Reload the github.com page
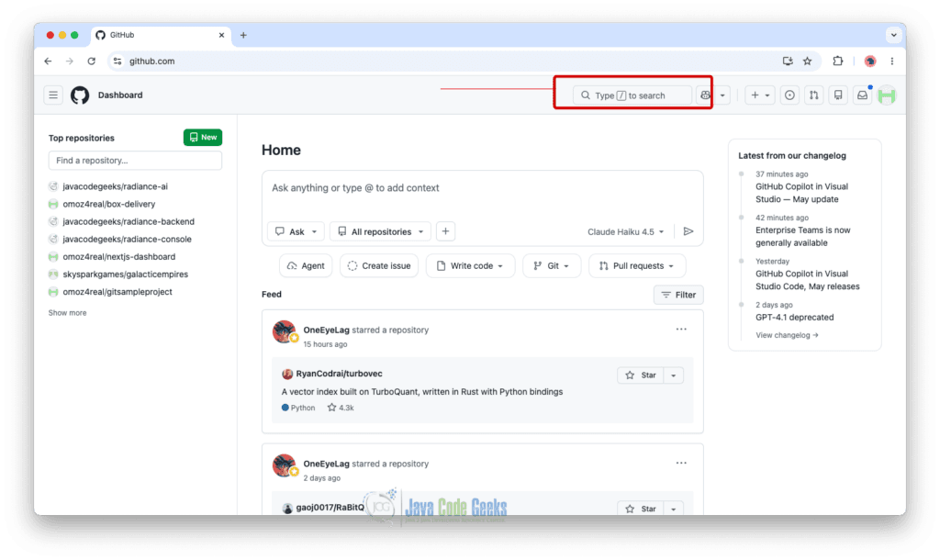Screen dimensions: 940x560 (91, 62)
